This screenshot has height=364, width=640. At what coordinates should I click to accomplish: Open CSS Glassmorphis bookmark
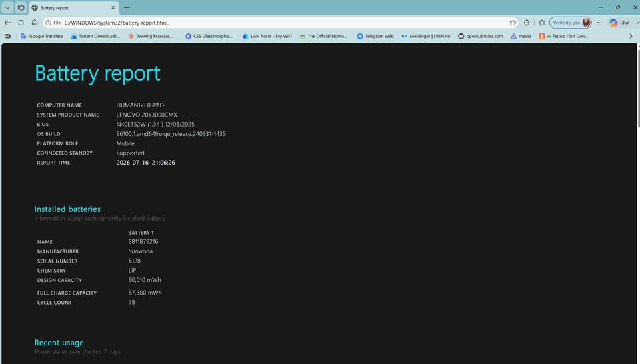click(209, 36)
